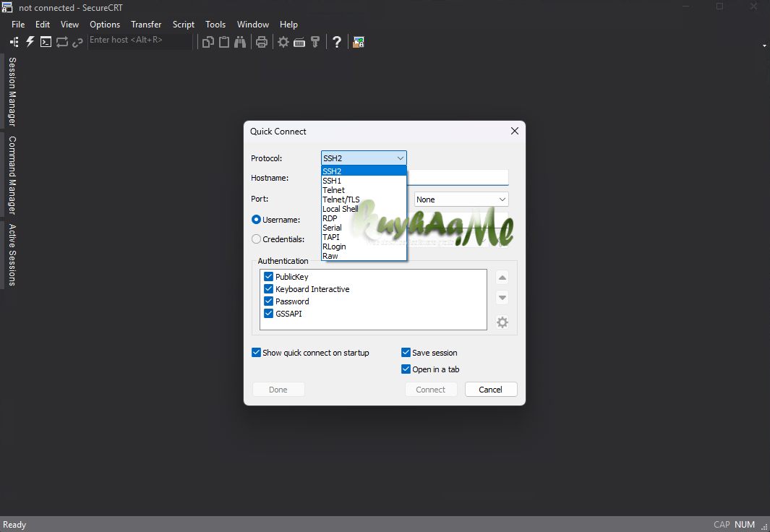The width and height of the screenshot is (770, 532).
Task: Open the Window menu
Action: click(x=253, y=24)
